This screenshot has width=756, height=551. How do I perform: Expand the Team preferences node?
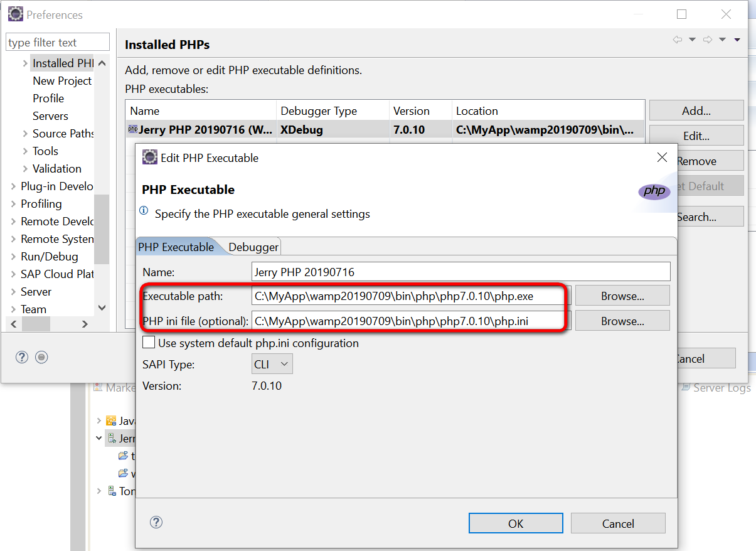tap(13, 309)
